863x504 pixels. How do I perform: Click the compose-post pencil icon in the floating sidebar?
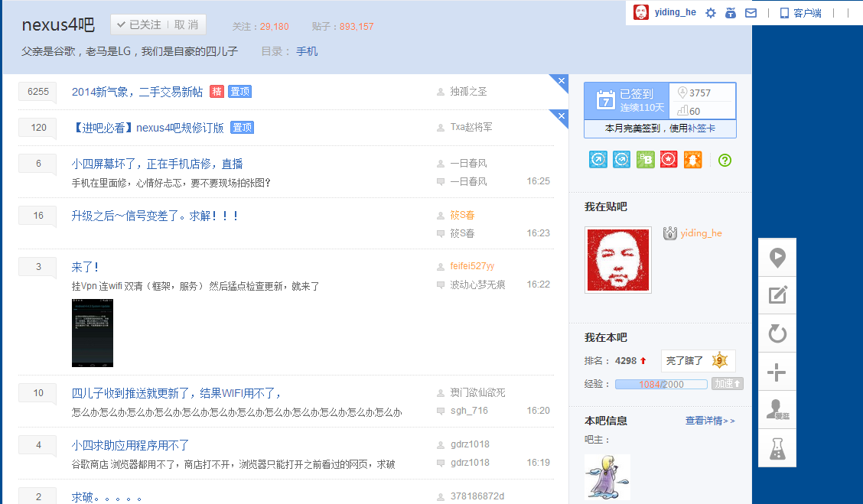click(x=777, y=295)
